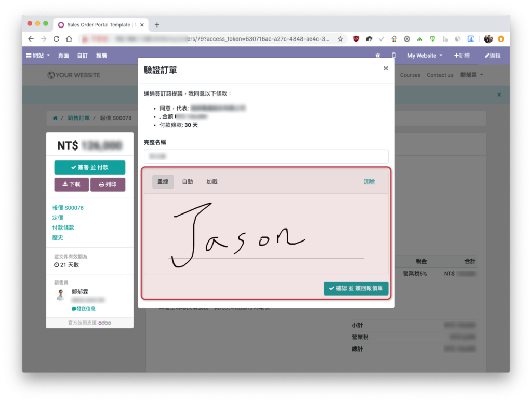
Task: Toggle mobile preview phone icon
Action: point(394,55)
